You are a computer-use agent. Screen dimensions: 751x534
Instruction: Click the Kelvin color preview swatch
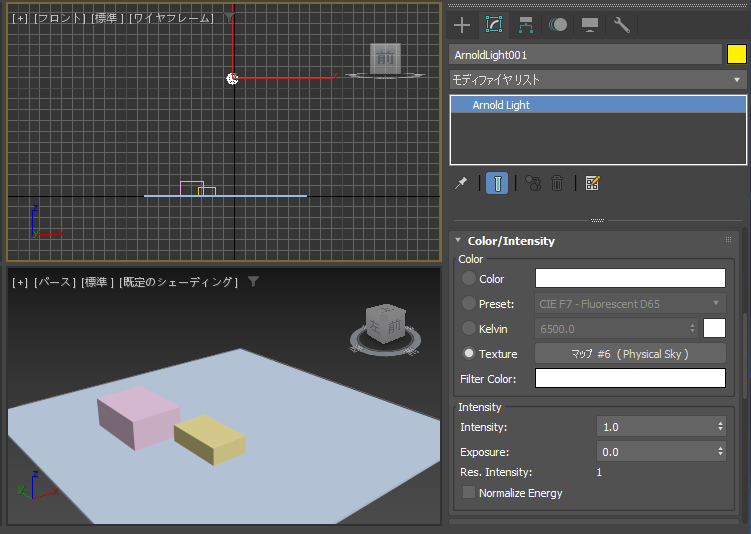[x=714, y=329]
